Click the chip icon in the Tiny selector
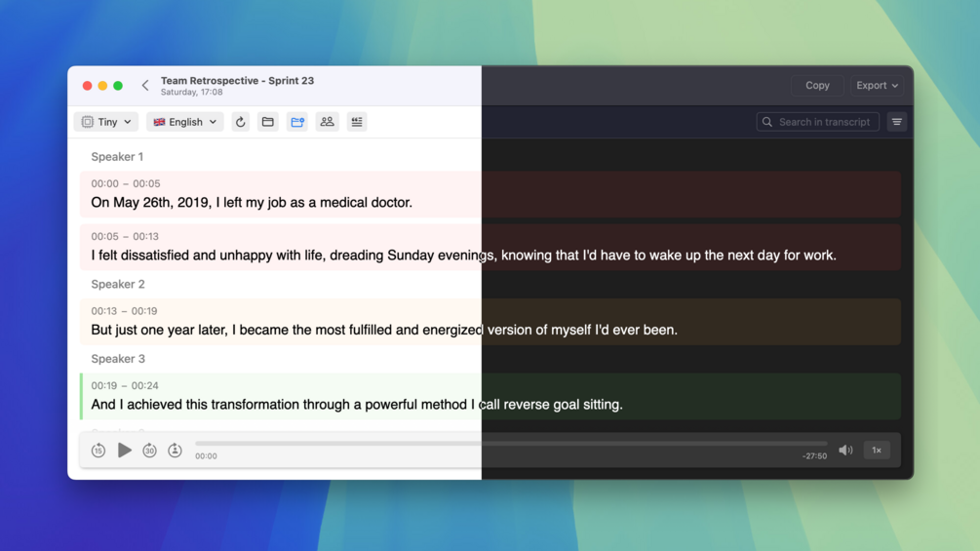This screenshot has height=551, width=980. 88,122
